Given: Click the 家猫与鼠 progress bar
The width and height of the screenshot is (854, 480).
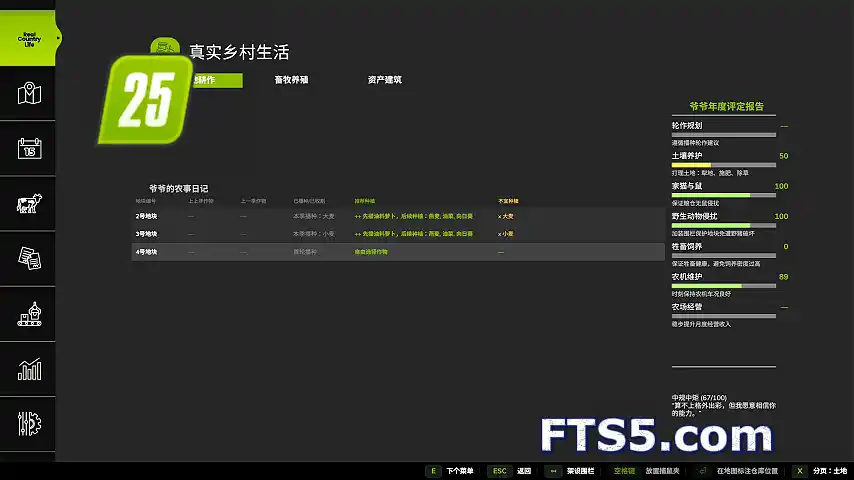Looking at the screenshot, I should coord(723,195).
